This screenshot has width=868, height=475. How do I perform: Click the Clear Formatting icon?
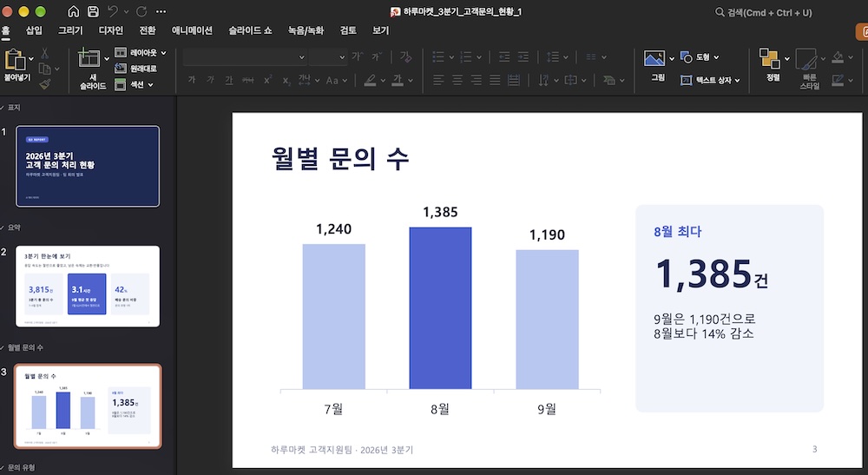405,56
